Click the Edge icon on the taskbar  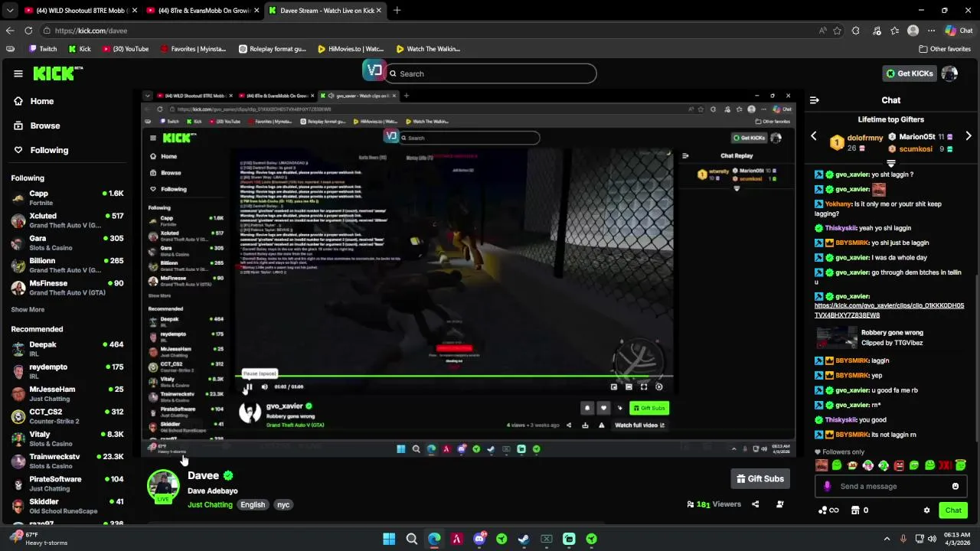434,539
